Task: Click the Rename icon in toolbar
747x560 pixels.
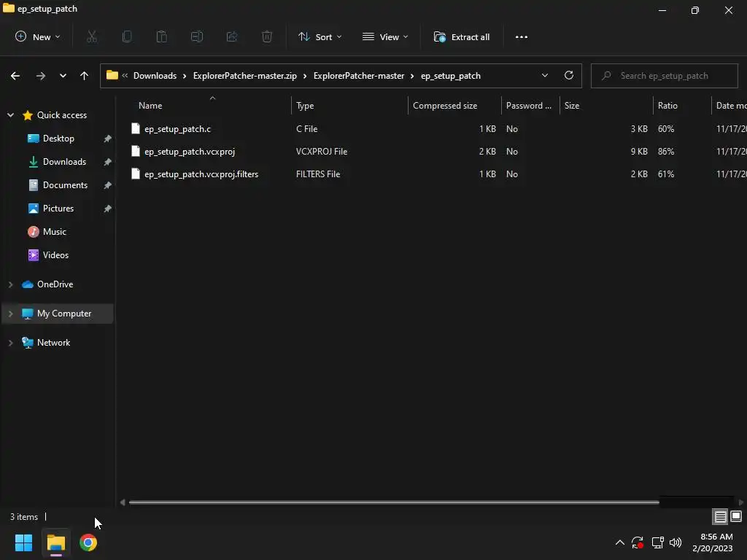Action: [197, 36]
